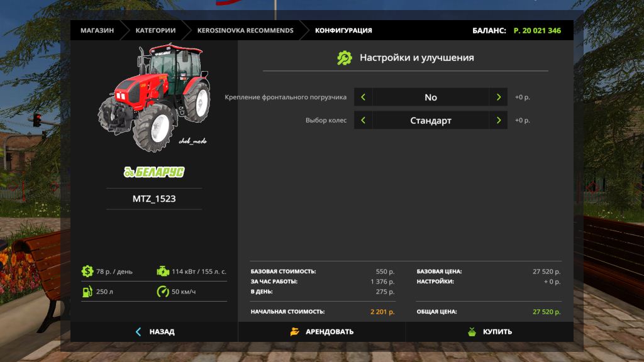Image resolution: width=644 pixels, height=362 pixels.
Task: Click the orange rent hand icon
Action: click(x=294, y=332)
